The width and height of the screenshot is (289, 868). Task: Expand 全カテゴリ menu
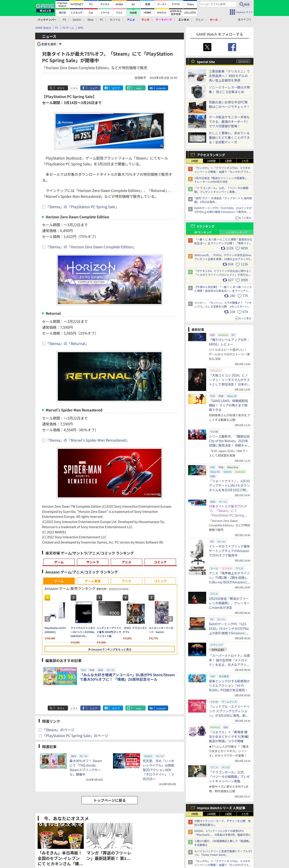click(244, 20)
